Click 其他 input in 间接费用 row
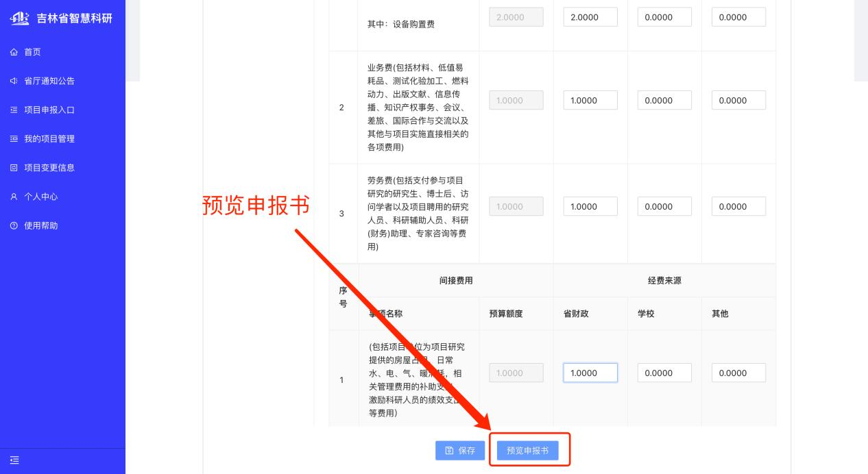Image resolution: width=868 pixels, height=474 pixels. 738,373
